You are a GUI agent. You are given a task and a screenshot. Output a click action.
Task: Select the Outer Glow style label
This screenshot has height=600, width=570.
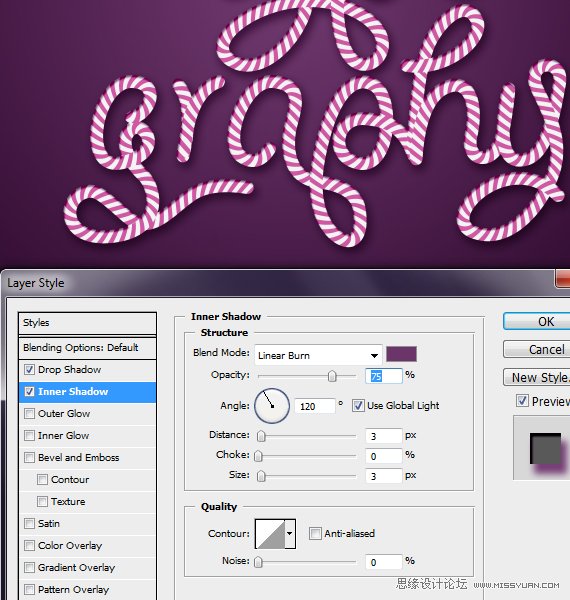click(x=64, y=414)
